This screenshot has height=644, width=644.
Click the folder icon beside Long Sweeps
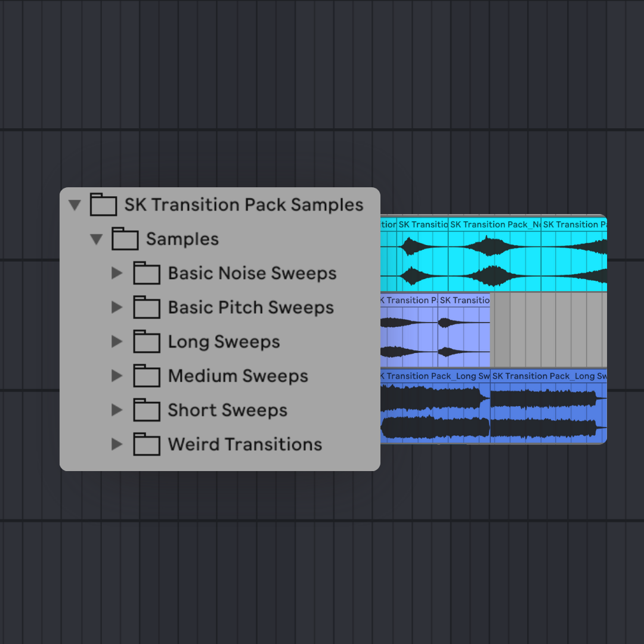pyautogui.click(x=145, y=342)
